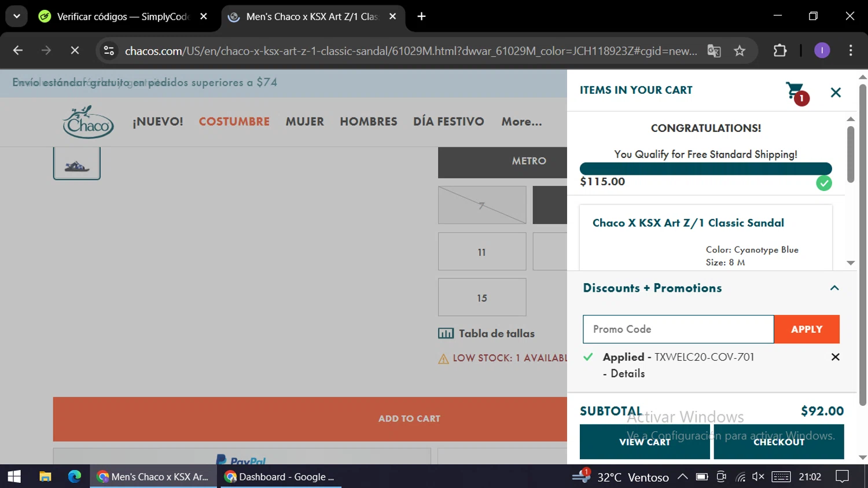Remove applied promo code TXWELC20-COV-701
The width and height of the screenshot is (868, 488).
click(835, 357)
